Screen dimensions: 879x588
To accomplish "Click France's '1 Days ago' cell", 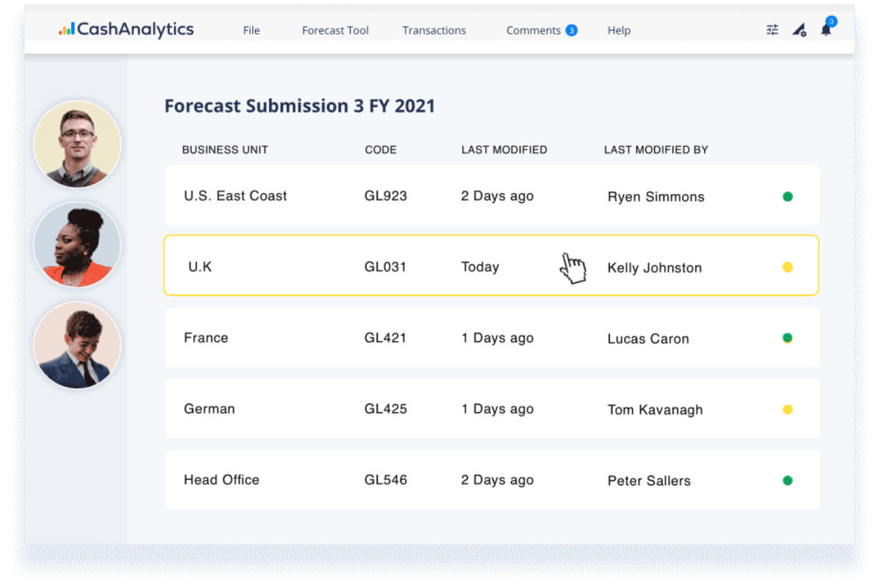I will [498, 338].
